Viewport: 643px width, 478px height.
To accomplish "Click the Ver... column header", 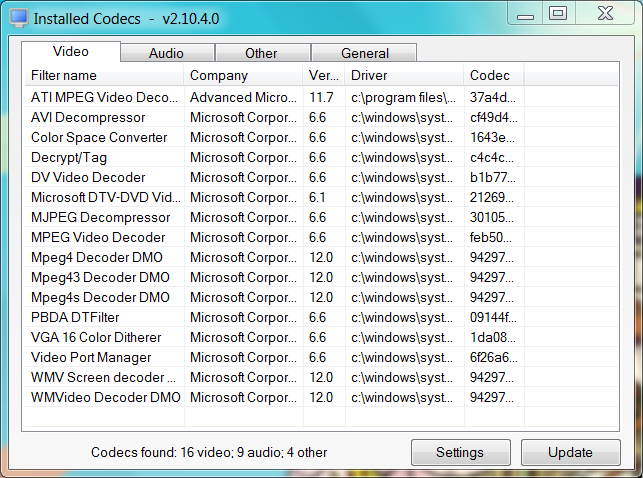I will pyautogui.click(x=324, y=75).
